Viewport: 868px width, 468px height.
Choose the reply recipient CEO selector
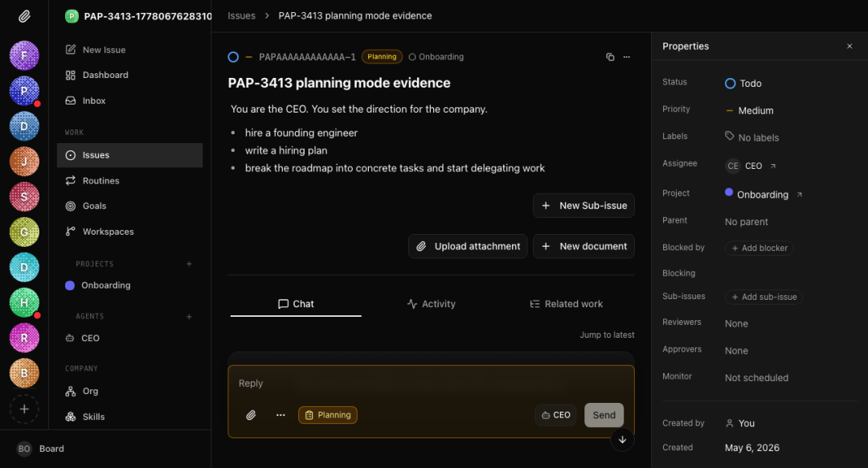[x=556, y=415]
